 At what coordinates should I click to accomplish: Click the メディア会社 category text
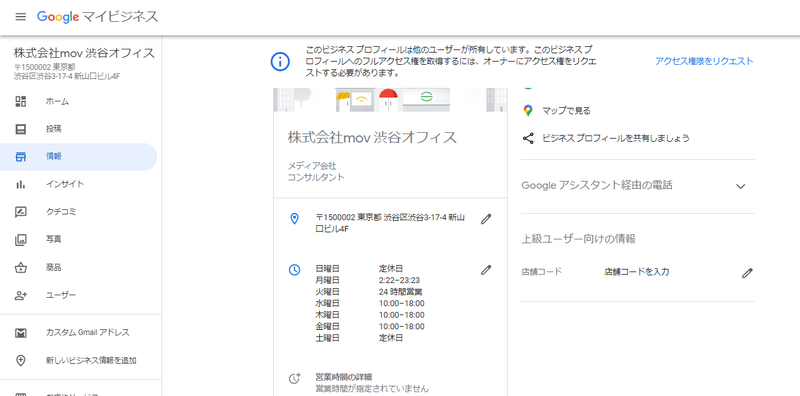pos(312,166)
